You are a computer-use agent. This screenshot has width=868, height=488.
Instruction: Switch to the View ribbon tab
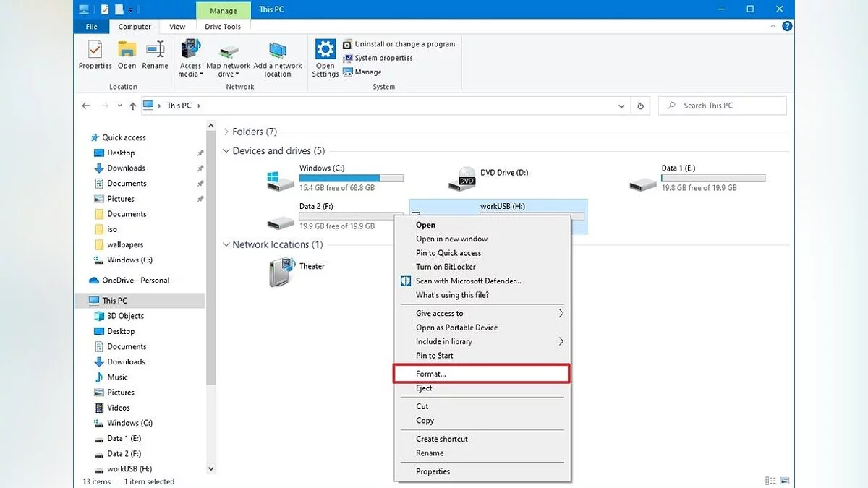(177, 27)
